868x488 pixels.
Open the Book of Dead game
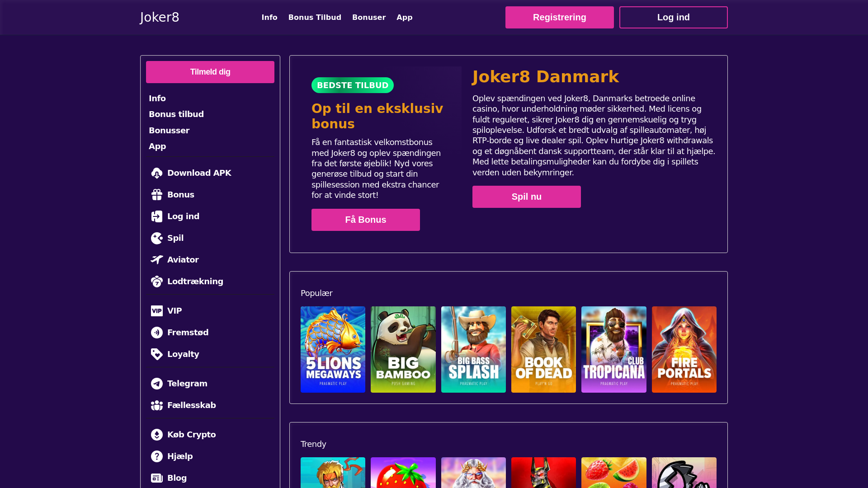click(543, 349)
